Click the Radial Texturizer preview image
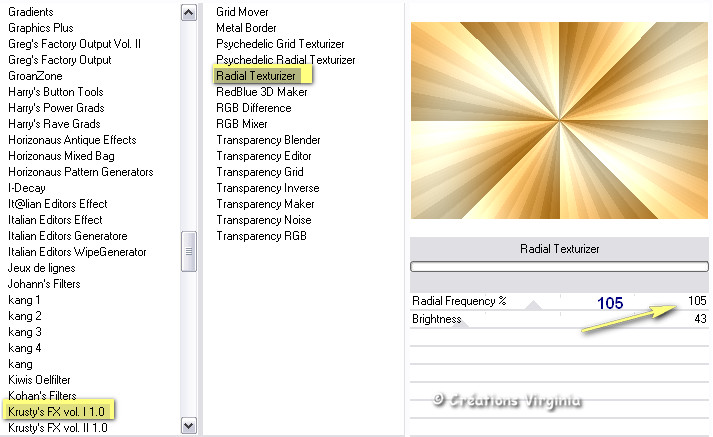 tap(559, 121)
